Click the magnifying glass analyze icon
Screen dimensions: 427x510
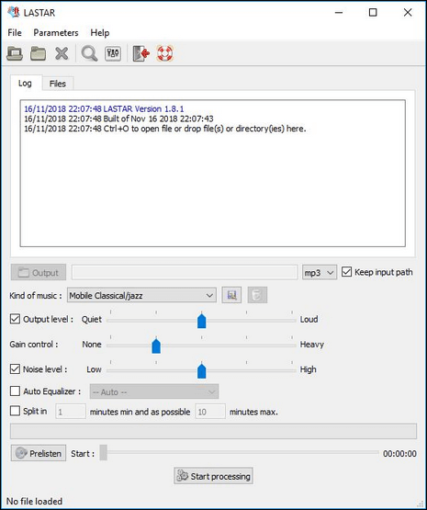(x=89, y=54)
